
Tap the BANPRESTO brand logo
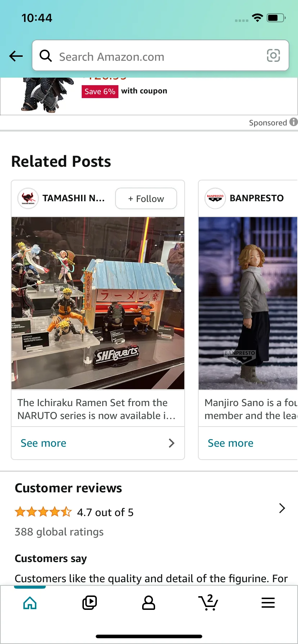pos(215,198)
